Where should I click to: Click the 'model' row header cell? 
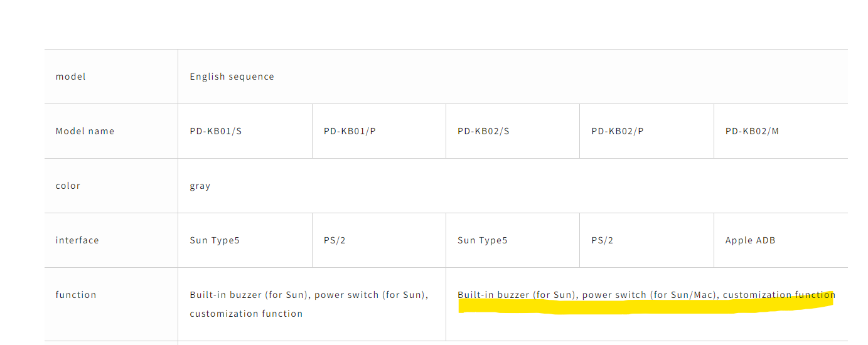click(x=111, y=77)
